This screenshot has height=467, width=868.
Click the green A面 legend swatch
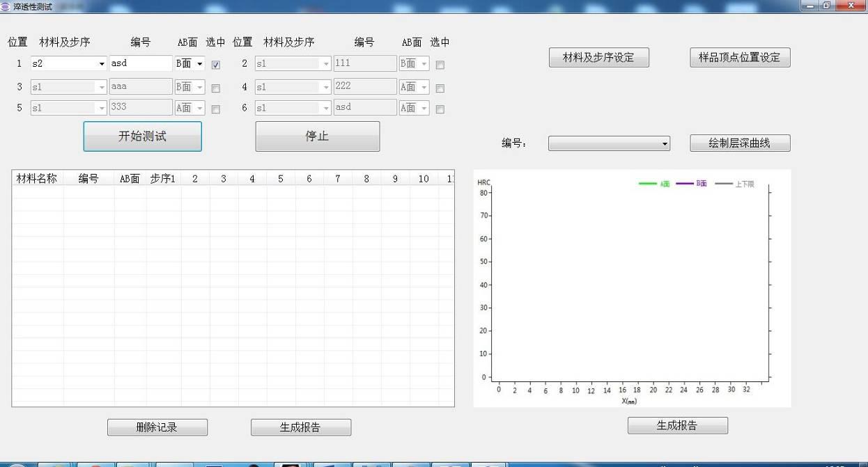(648, 184)
